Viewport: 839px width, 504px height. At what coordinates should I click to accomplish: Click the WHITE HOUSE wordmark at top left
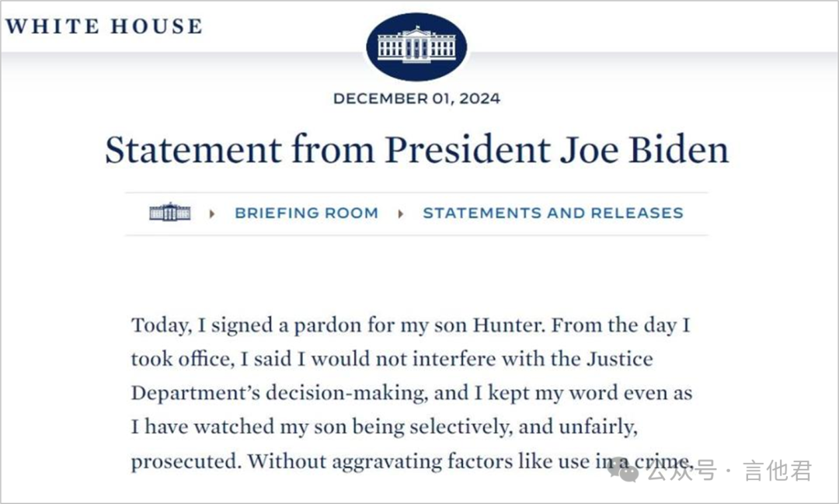click(104, 26)
